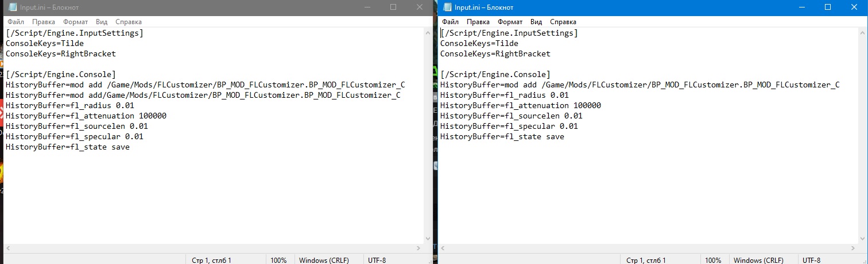Click 'Стр 1, стлб 1' status in left window
The height and width of the screenshot is (264, 868).
coord(211,260)
